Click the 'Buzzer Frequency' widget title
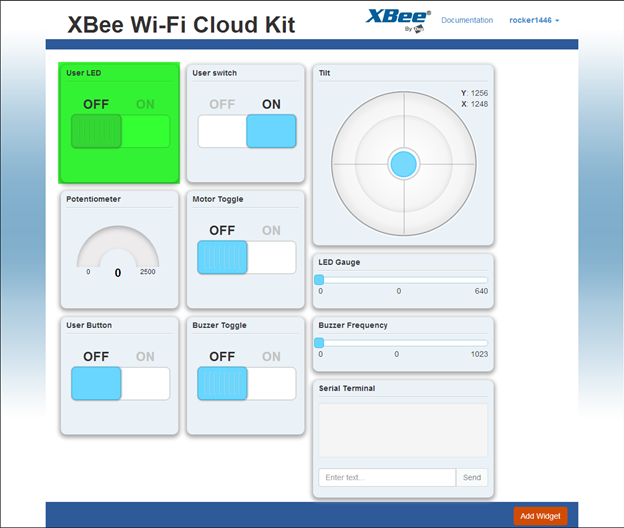The image size is (624, 528). pyautogui.click(x=353, y=325)
